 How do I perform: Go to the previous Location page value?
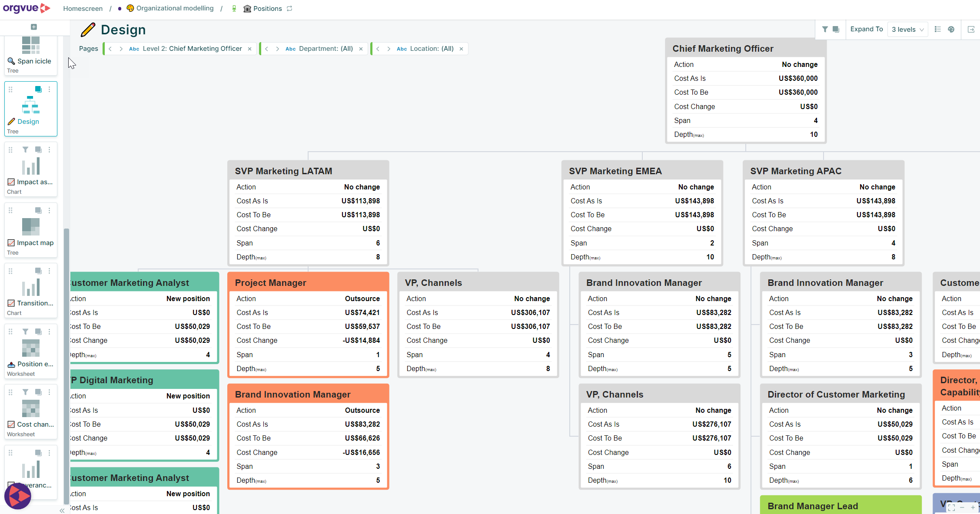click(x=378, y=49)
